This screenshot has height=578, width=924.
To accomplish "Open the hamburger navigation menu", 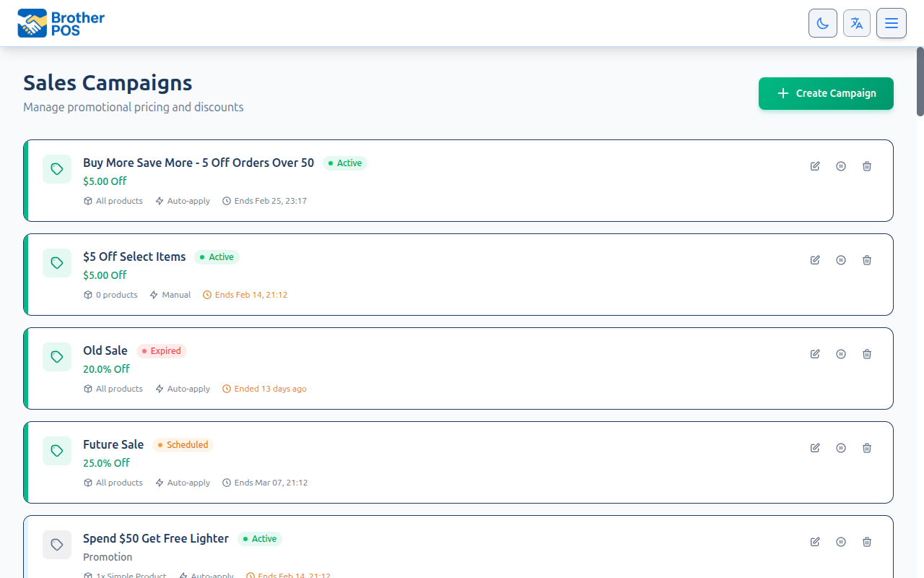I will (892, 23).
